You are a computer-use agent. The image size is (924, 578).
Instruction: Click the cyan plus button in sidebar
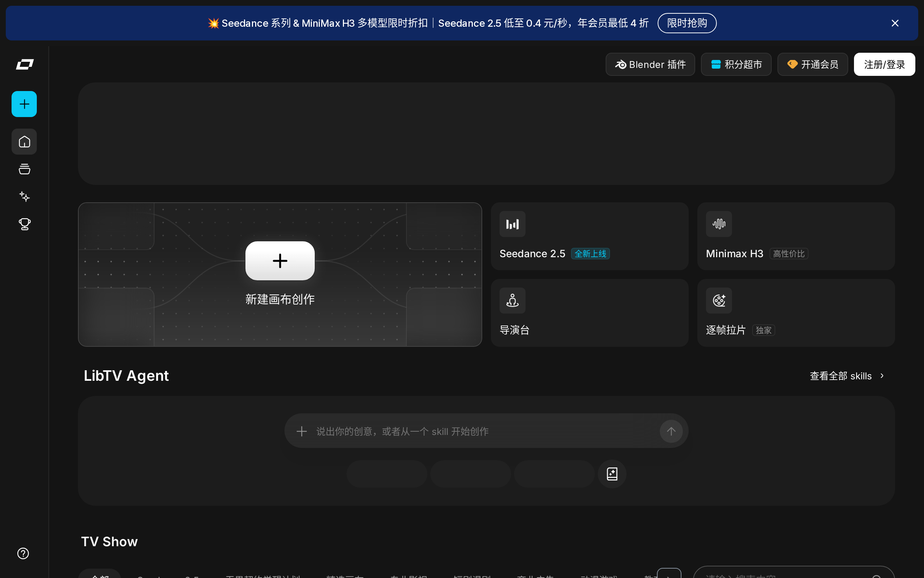point(24,104)
